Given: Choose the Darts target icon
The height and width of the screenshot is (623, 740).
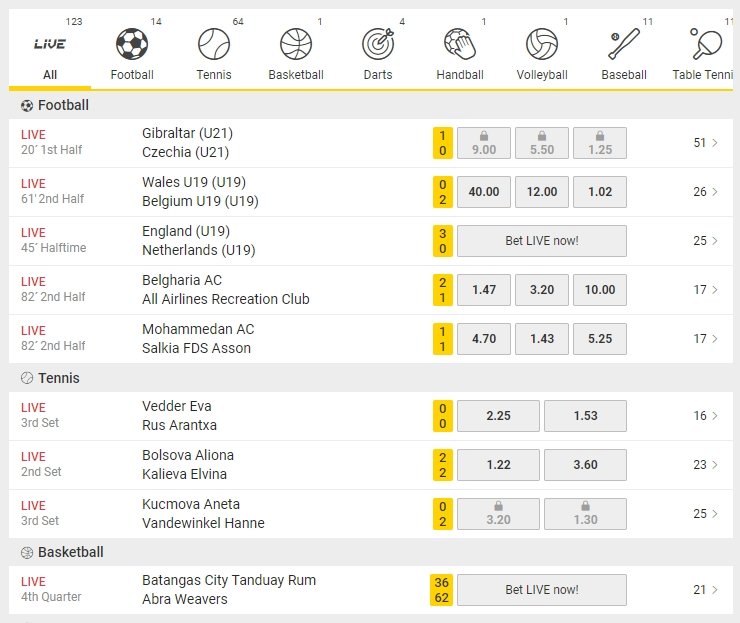Looking at the screenshot, I should [x=378, y=44].
